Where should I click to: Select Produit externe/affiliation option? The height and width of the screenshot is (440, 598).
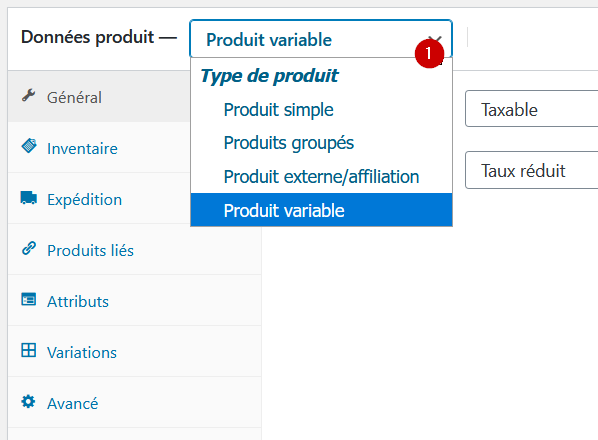[322, 177]
